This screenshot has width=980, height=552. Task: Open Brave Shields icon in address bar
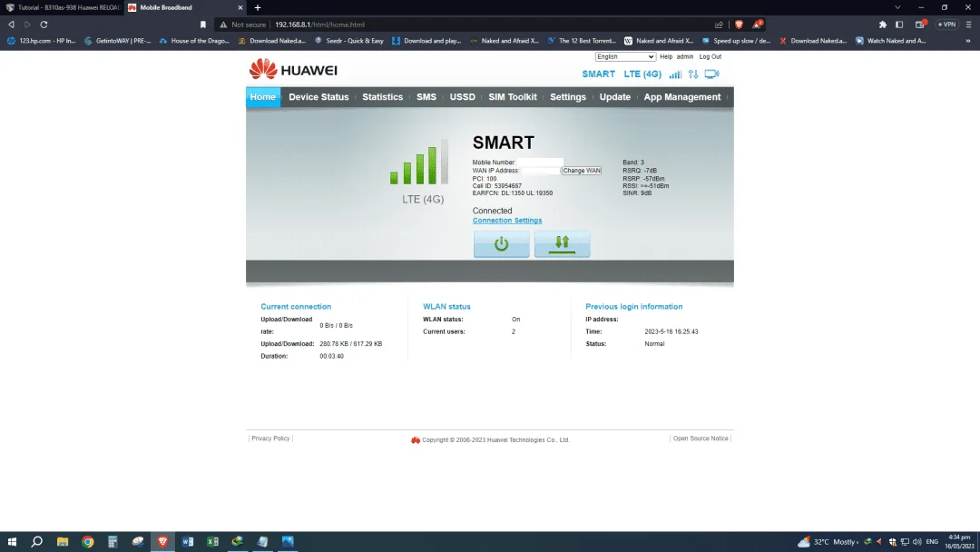(x=739, y=25)
